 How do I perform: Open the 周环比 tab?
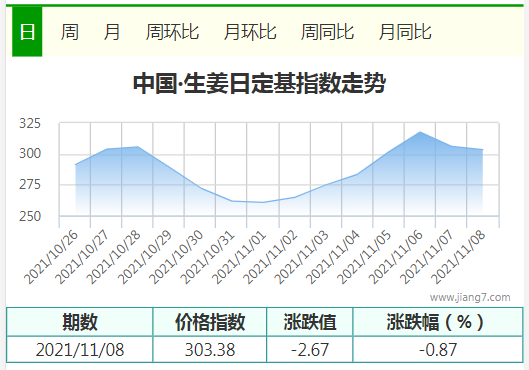(172, 32)
